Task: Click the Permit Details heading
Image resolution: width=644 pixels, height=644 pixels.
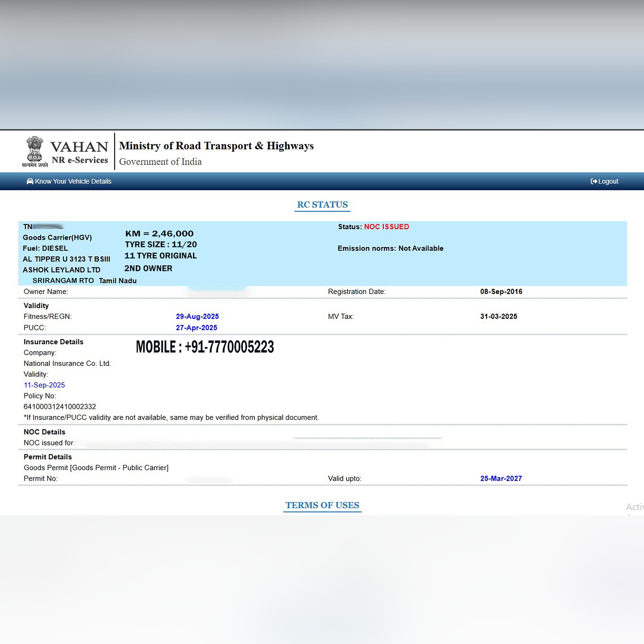Action: (48, 457)
